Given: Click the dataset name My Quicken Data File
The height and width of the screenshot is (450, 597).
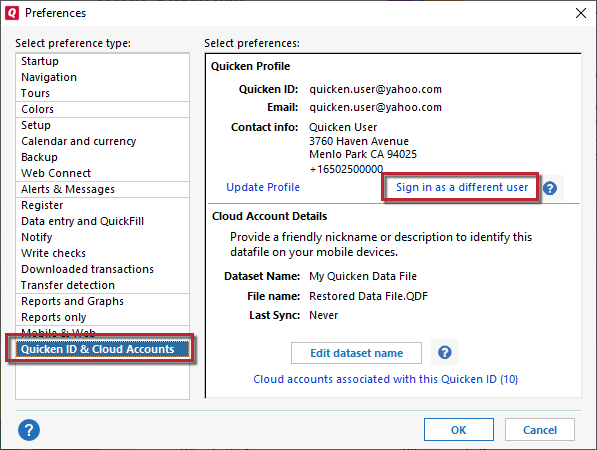Looking at the screenshot, I should (363, 276).
